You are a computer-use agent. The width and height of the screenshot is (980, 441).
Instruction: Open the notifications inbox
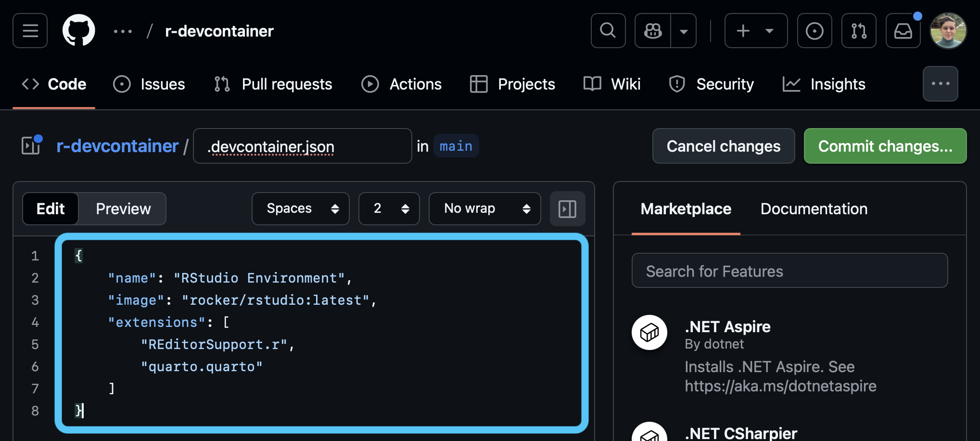coord(903,31)
